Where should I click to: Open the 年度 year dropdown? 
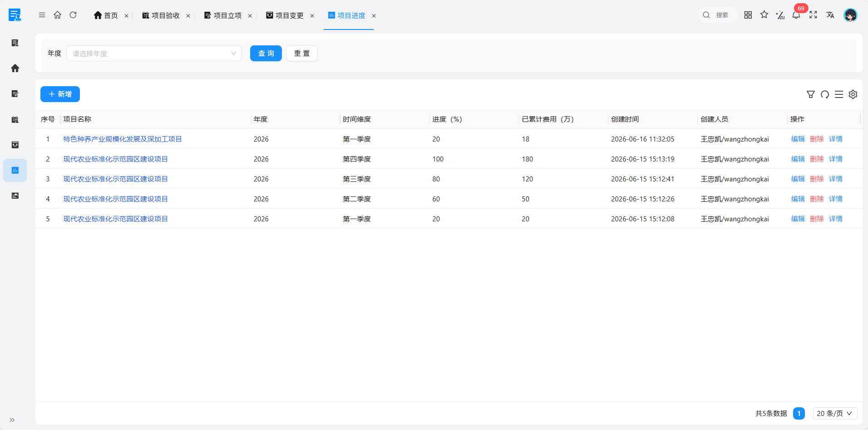pos(154,54)
